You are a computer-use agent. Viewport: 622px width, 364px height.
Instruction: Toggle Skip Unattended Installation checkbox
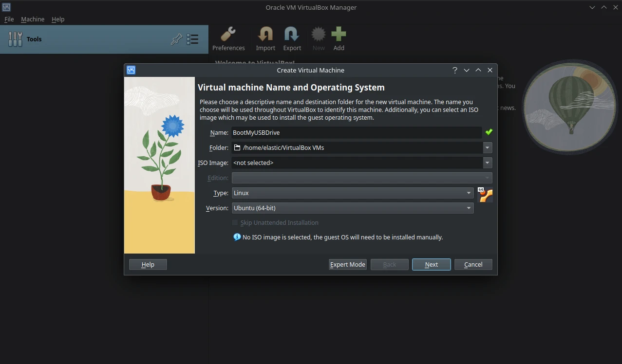tap(235, 222)
